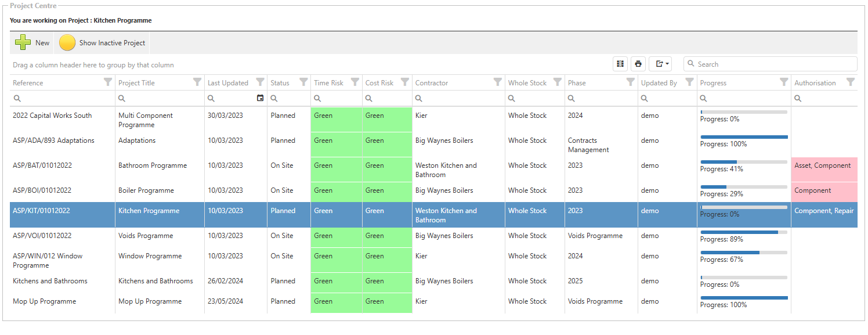Click the Contractor column filter funnel
868x335 pixels.
click(497, 82)
